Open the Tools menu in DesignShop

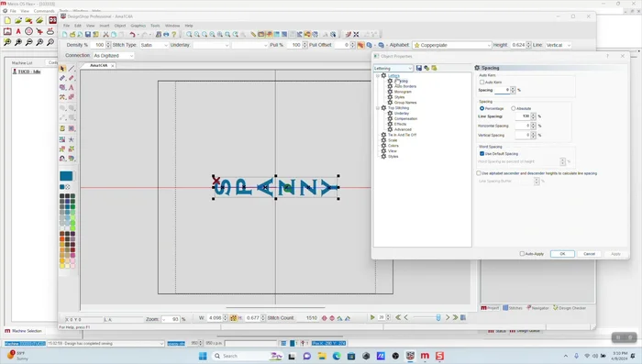[155, 26]
